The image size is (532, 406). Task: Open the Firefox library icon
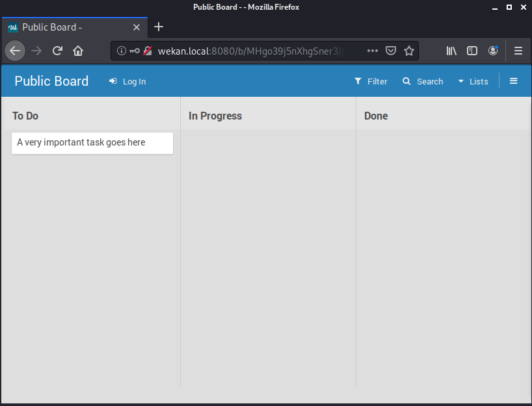451,51
